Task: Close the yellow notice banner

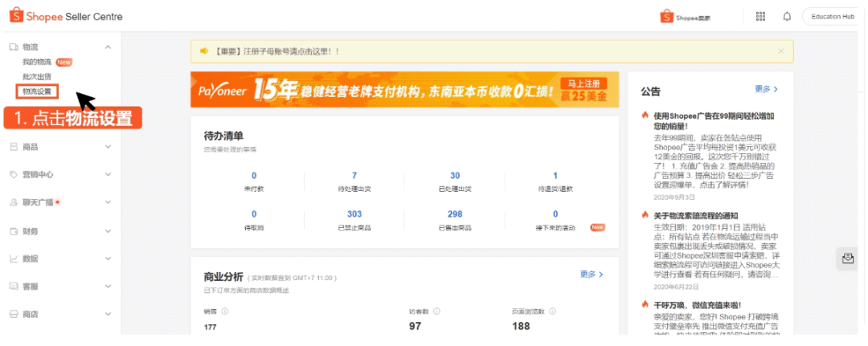Action: pos(781,51)
